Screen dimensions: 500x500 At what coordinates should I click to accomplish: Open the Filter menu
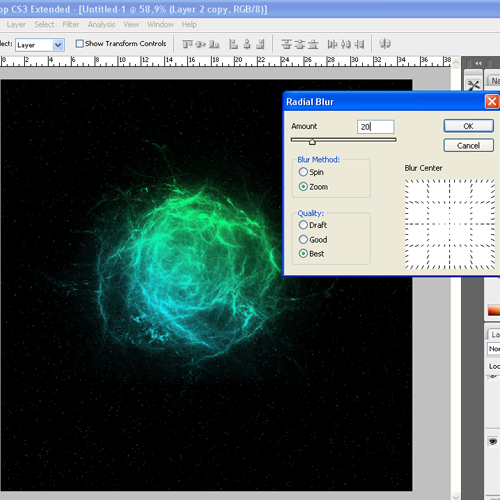(x=71, y=25)
